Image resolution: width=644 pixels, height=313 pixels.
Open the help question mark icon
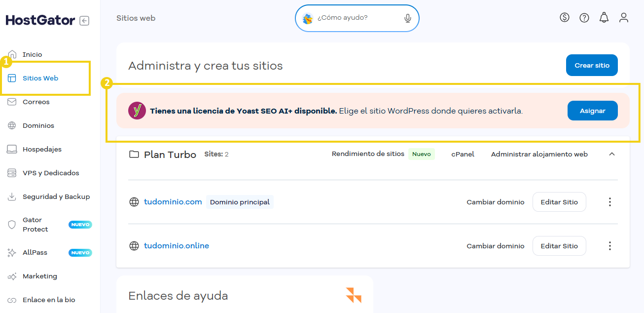point(584,18)
